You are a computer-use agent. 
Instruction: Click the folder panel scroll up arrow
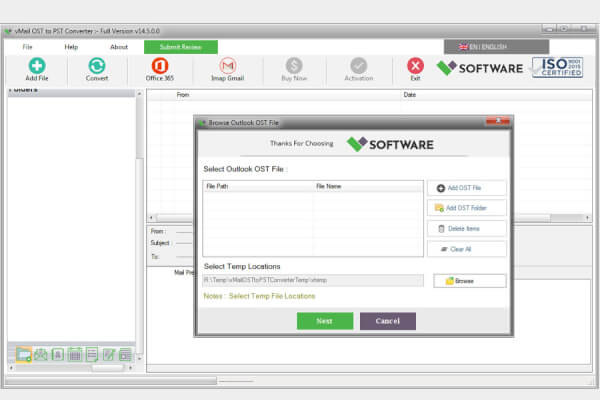139,93
